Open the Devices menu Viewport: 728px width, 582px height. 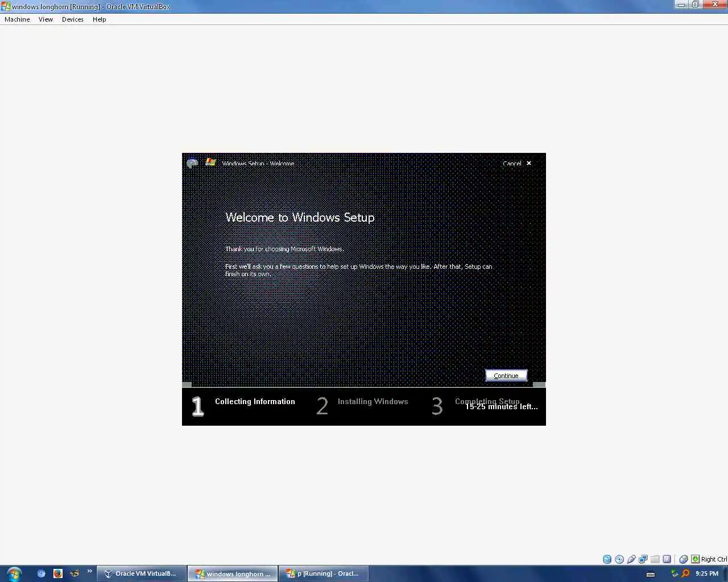(x=73, y=19)
